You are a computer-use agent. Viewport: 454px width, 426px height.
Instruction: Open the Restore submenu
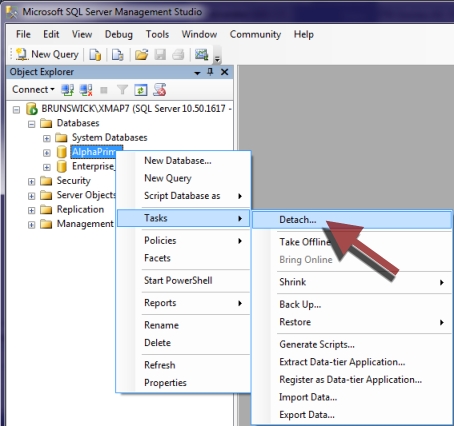tap(352, 322)
